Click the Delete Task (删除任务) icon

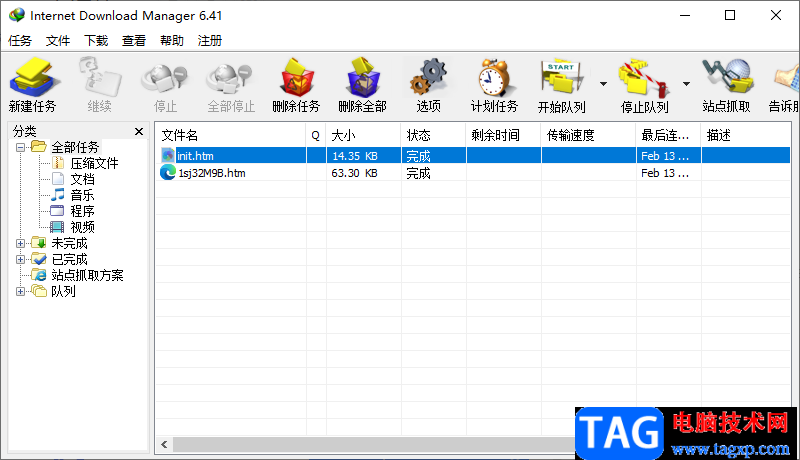pos(296,77)
